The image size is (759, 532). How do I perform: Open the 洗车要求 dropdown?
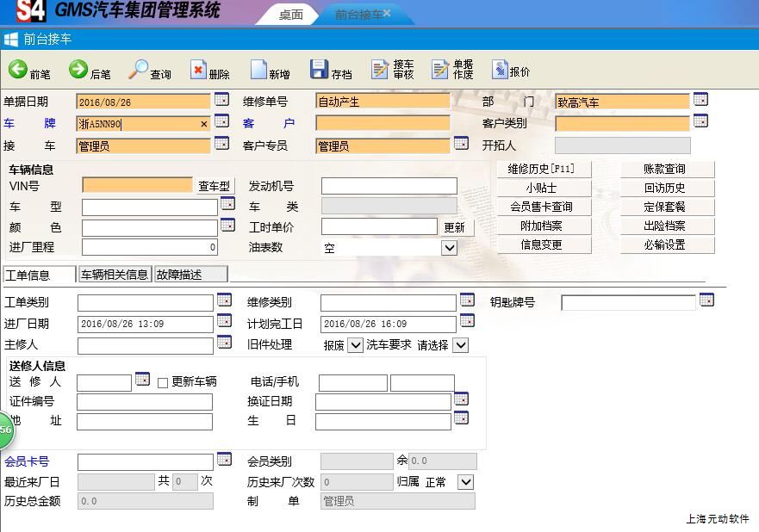click(460, 345)
